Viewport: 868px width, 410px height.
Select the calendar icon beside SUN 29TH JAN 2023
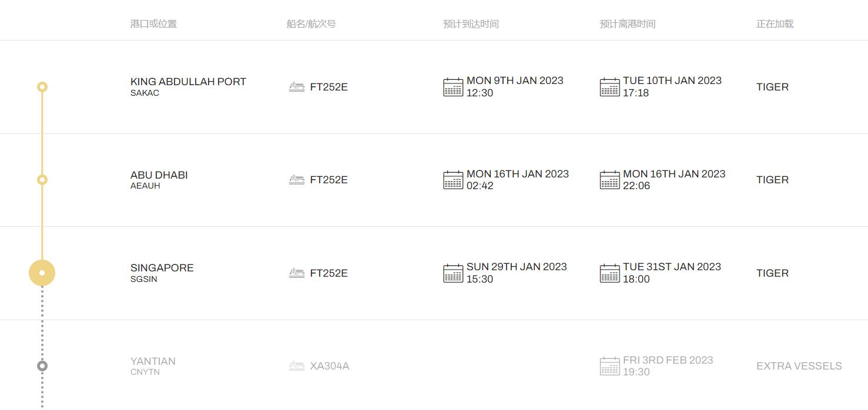tap(453, 273)
